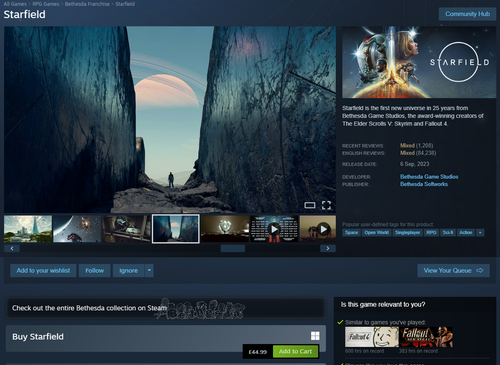Open Bethesda Softworks publisher page

tap(424, 184)
